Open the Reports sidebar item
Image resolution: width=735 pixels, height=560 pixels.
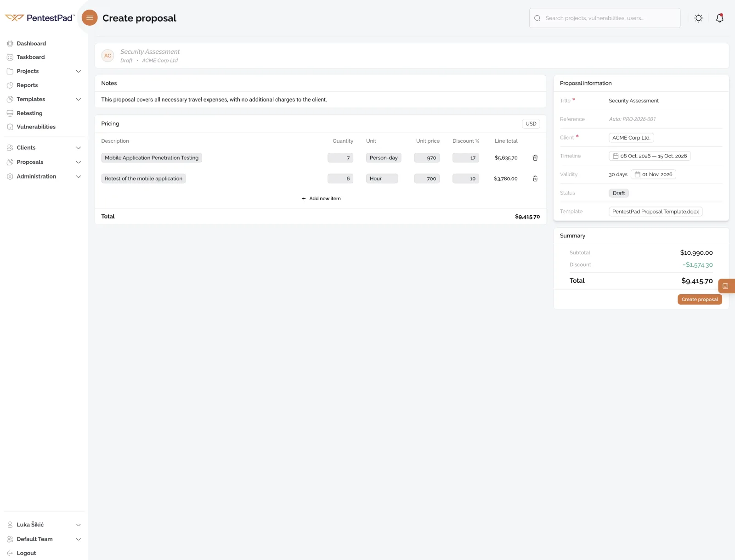pyautogui.click(x=27, y=85)
